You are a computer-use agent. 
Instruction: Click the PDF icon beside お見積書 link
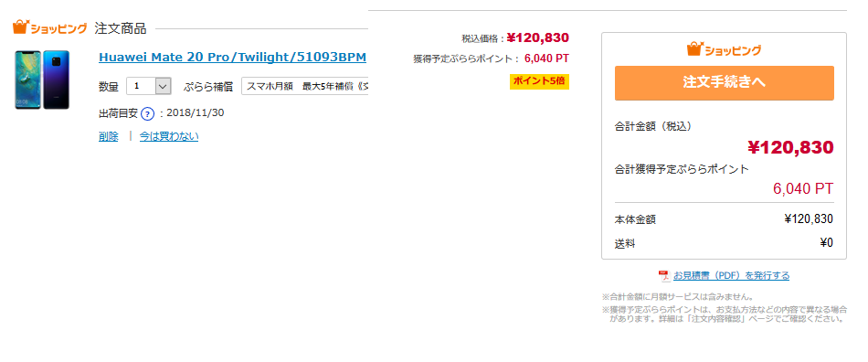click(663, 276)
